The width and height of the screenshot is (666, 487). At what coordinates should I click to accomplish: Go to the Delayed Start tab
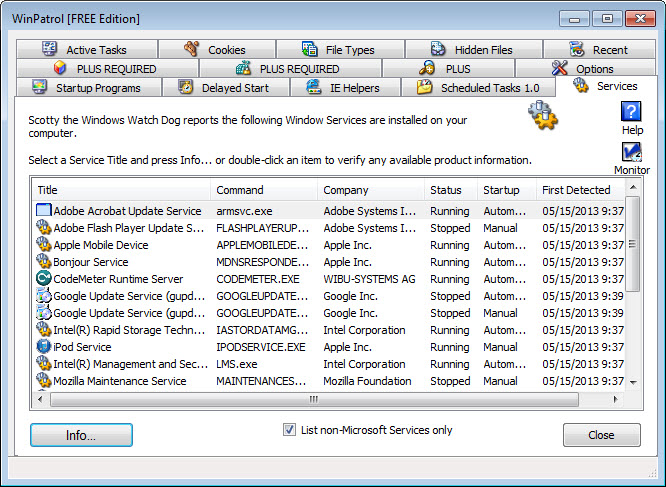[x=226, y=87]
